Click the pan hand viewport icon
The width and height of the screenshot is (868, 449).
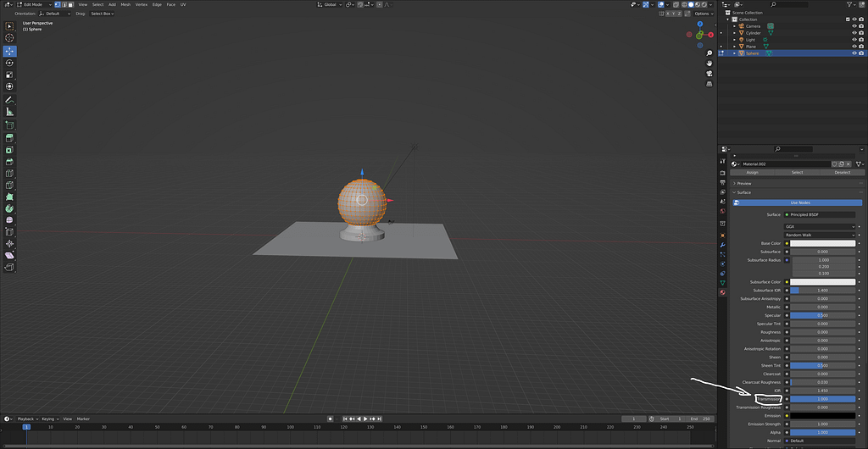pyautogui.click(x=709, y=63)
